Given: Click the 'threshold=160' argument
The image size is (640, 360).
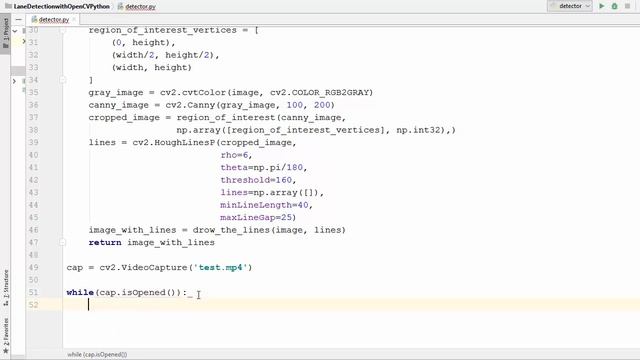Looking at the screenshot, I should pyautogui.click(x=256, y=180).
